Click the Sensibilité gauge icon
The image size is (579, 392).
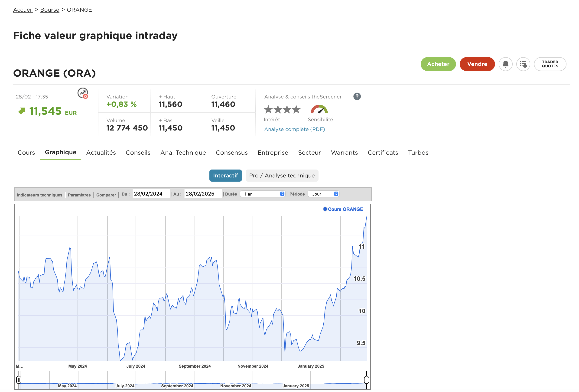(x=319, y=109)
